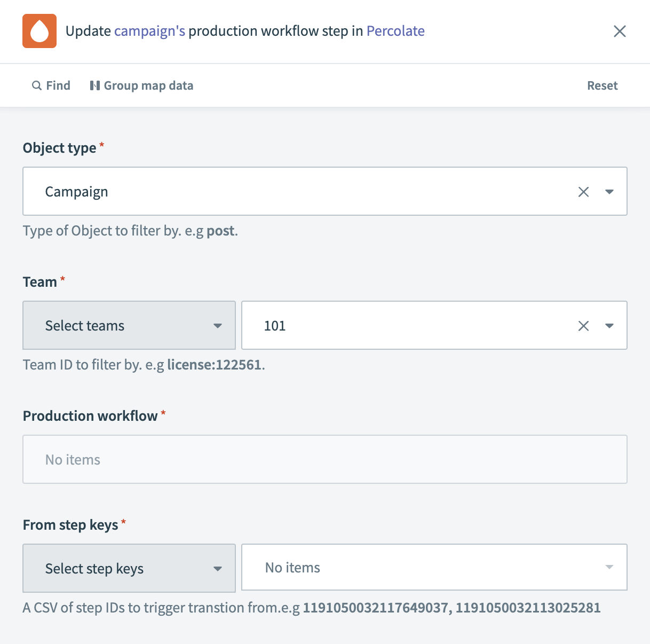The image size is (650, 644).
Task: Click the Group map data icon
Action: pyautogui.click(x=95, y=85)
